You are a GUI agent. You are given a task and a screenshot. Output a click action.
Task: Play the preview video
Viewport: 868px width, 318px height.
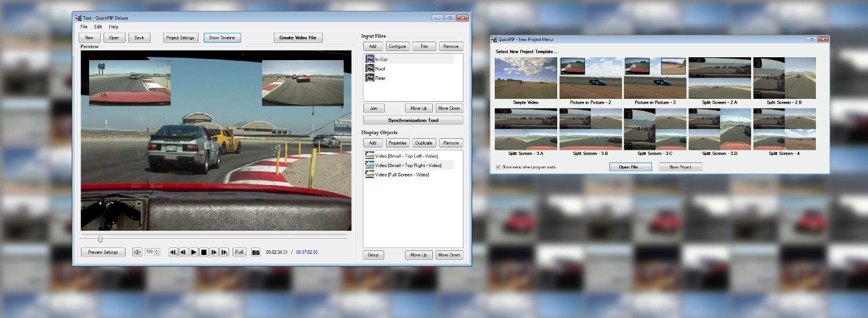[194, 252]
